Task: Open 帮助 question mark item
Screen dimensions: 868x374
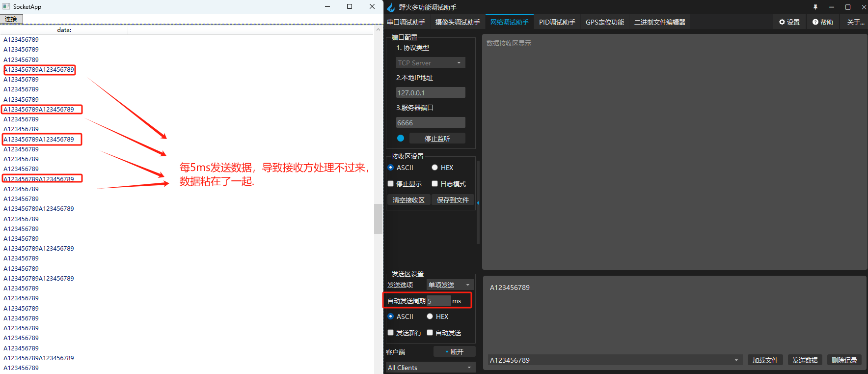Action: click(823, 22)
